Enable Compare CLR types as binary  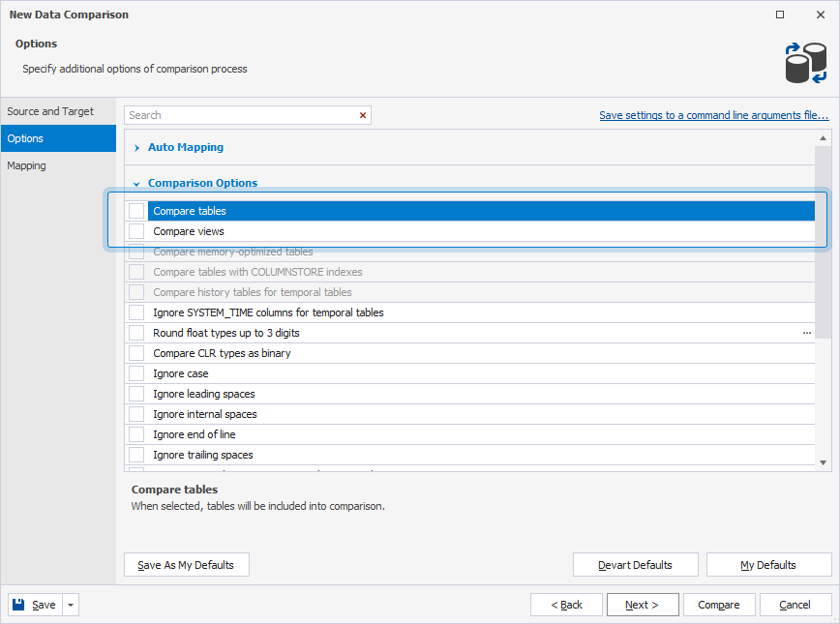click(x=135, y=353)
